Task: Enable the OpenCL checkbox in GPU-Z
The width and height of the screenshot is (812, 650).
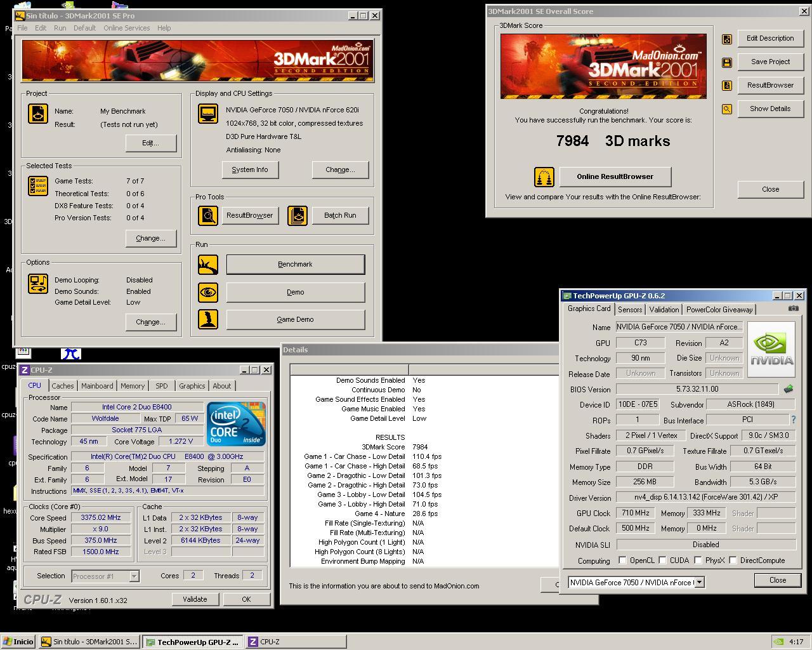Action: point(622,560)
